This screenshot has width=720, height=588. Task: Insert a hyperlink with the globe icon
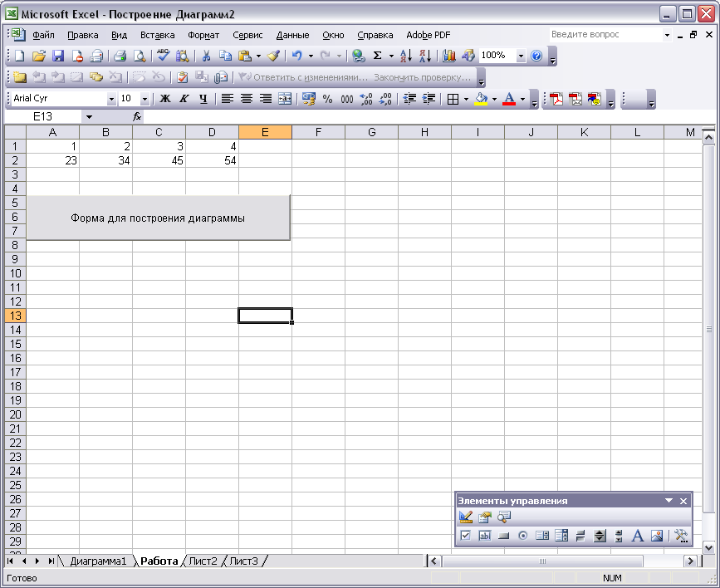click(x=359, y=56)
